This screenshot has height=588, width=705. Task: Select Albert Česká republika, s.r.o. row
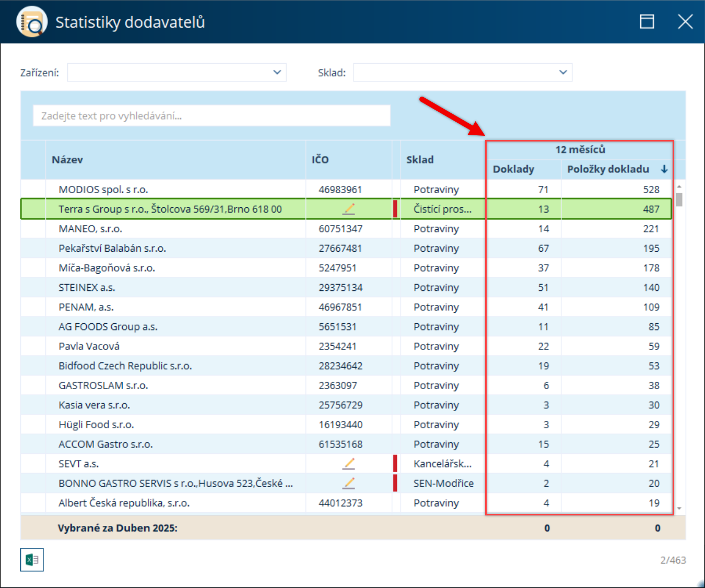pos(346,503)
